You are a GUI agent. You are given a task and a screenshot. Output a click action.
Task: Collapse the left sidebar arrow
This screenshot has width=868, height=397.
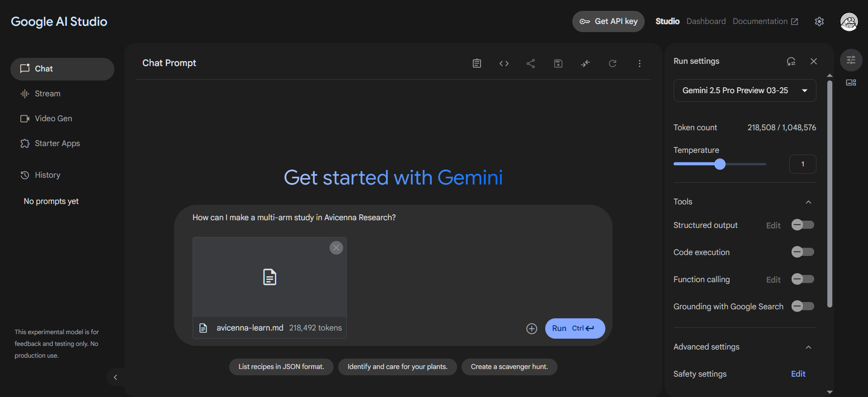point(115,377)
